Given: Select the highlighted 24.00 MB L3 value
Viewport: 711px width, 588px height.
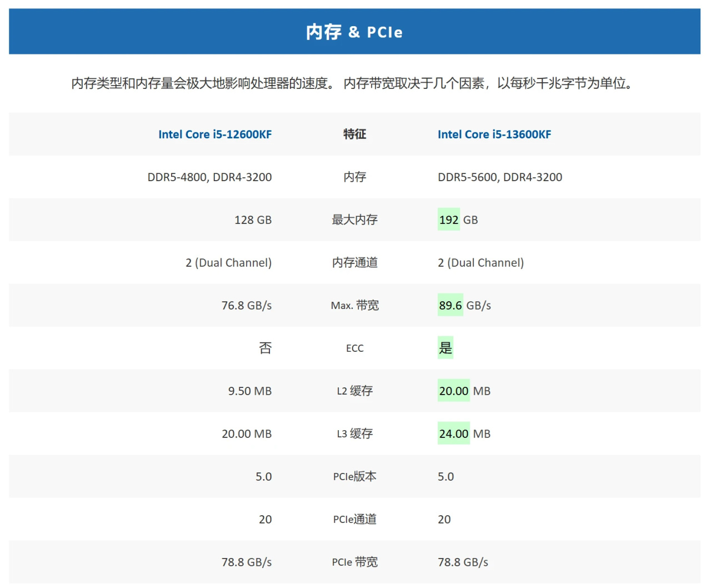Looking at the screenshot, I should [454, 434].
